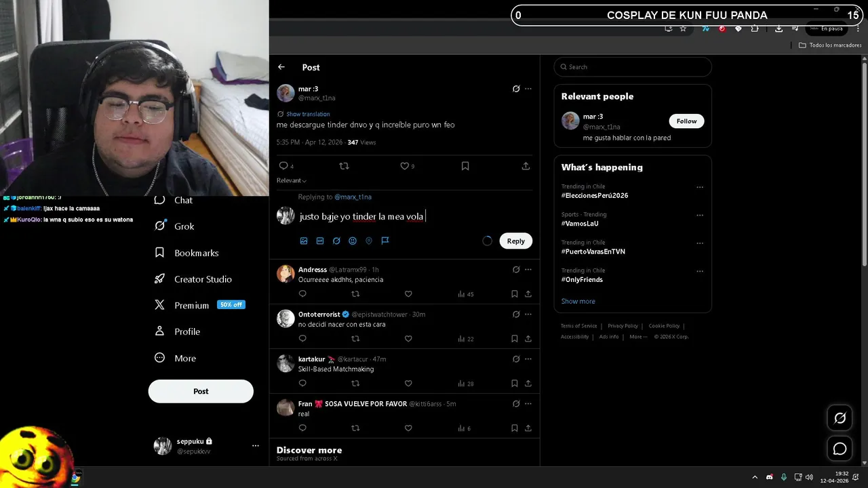Open options for #EleccionesPerú2026 trend

700,188
